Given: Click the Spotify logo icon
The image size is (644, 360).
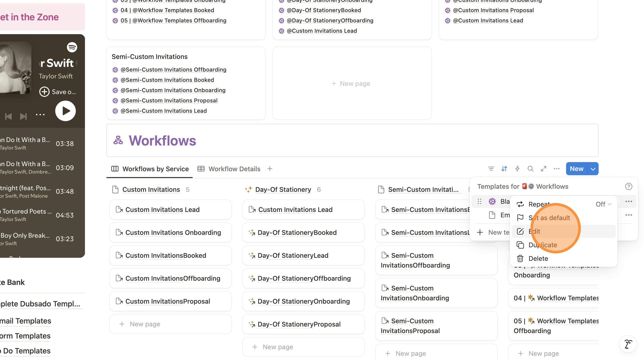Looking at the screenshot, I should tap(72, 47).
